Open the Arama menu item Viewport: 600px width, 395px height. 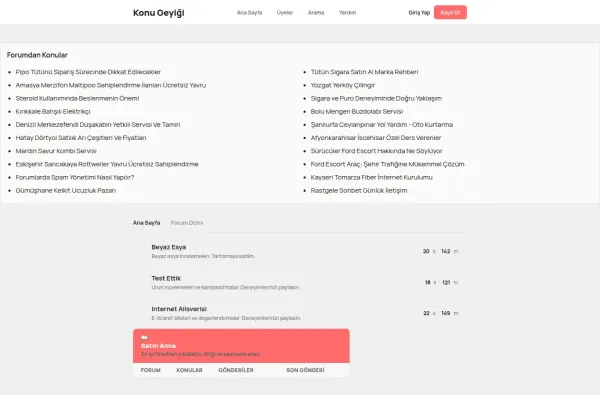coord(316,13)
